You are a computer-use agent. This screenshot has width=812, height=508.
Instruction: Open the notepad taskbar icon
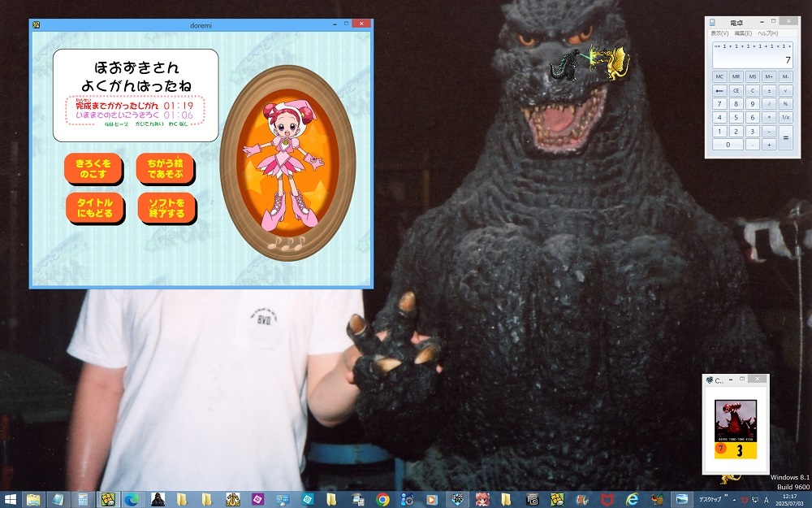click(58, 500)
